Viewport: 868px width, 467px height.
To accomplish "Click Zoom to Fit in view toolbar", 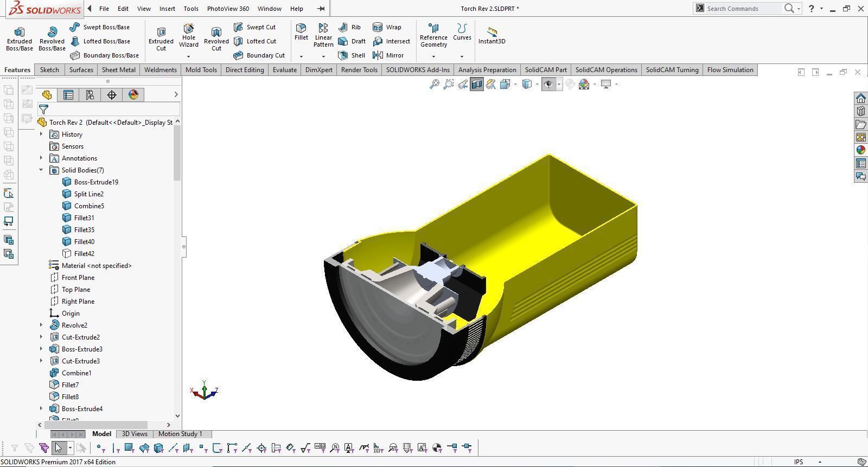I will coord(434,84).
